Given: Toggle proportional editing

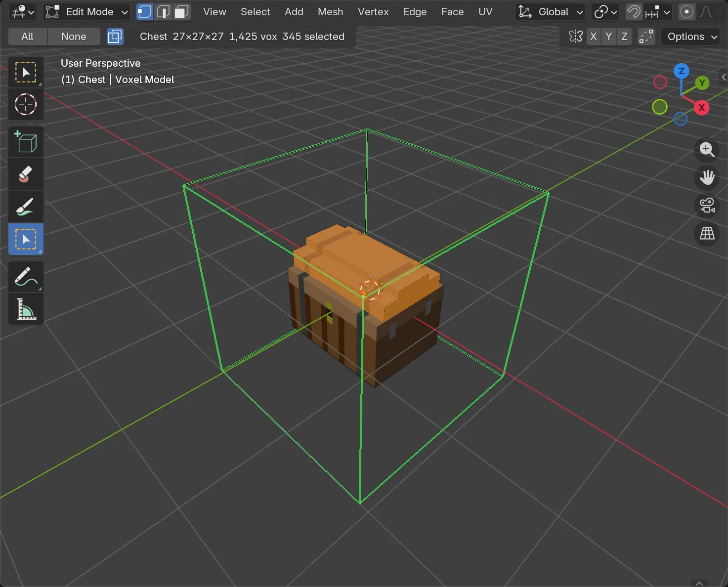Looking at the screenshot, I should 686,12.
